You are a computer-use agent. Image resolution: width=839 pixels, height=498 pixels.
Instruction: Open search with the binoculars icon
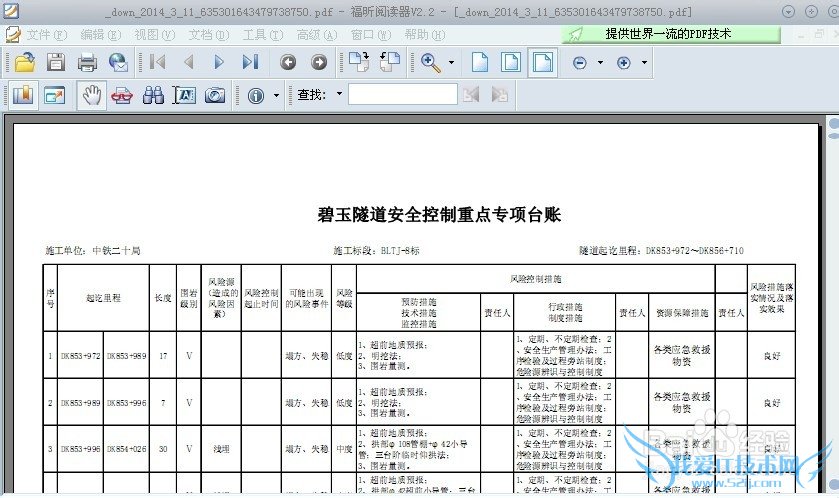[154, 96]
